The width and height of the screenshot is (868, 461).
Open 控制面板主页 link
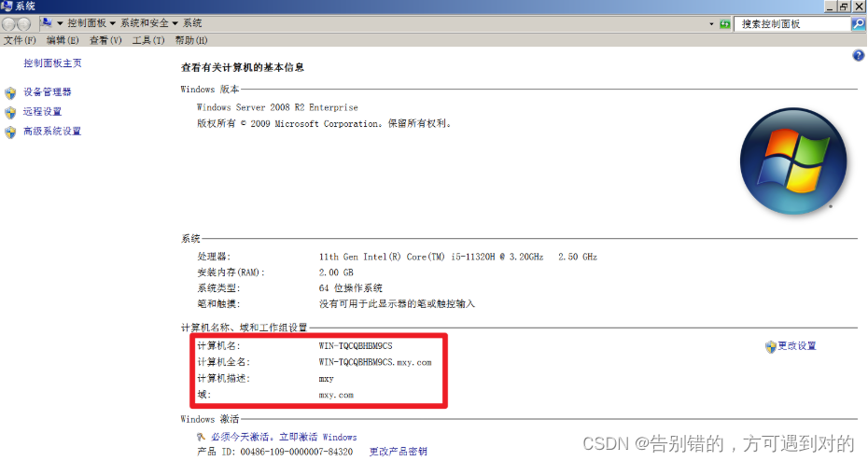coord(52,63)
